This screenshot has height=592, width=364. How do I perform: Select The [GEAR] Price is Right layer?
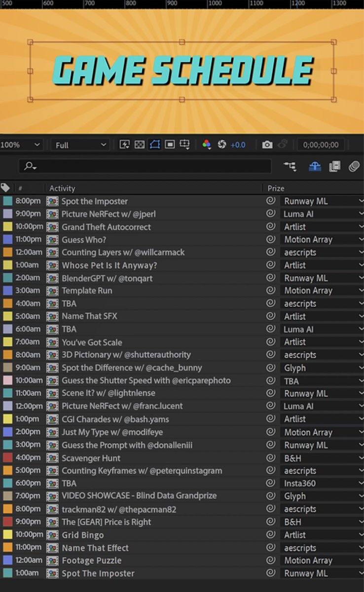point(106,522)
